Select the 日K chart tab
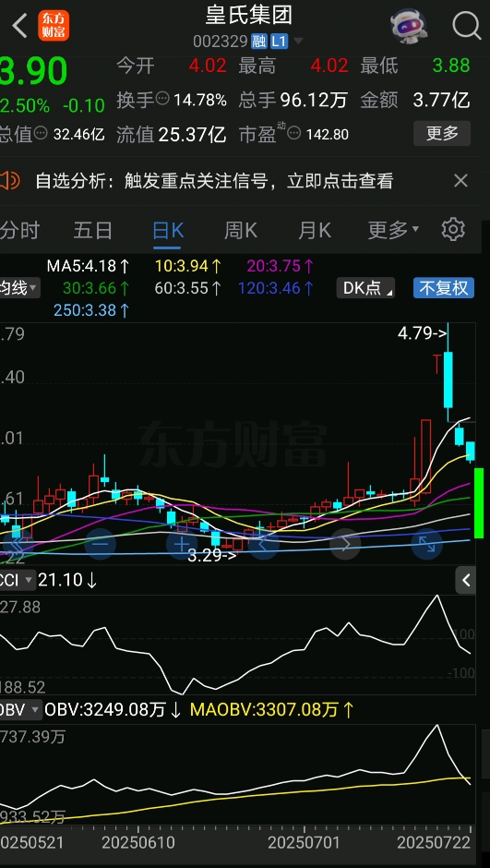 pyautogui.click(x=168, y=230)
